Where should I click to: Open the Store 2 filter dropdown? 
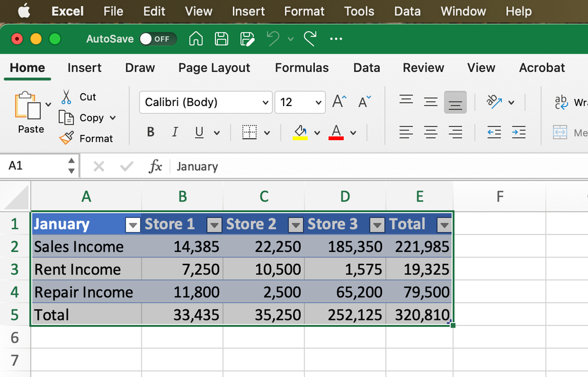(295, 225)
